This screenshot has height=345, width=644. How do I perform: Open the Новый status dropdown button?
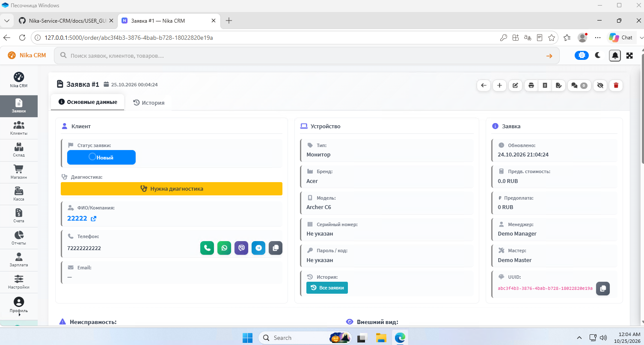click(x=101, y=157)
